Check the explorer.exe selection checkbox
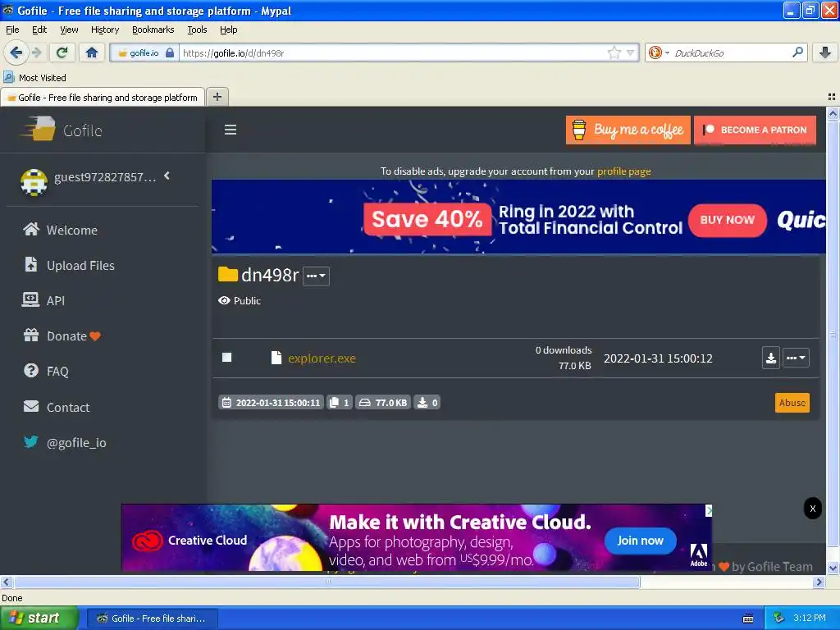The height and width of the screenshot is (630, 840). tap(226, 358)
